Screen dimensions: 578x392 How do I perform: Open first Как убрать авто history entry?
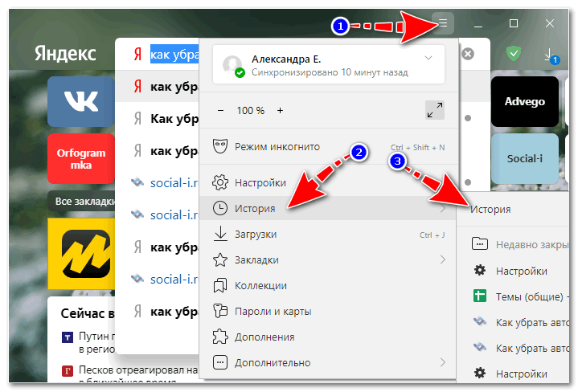tap(514, 322)
